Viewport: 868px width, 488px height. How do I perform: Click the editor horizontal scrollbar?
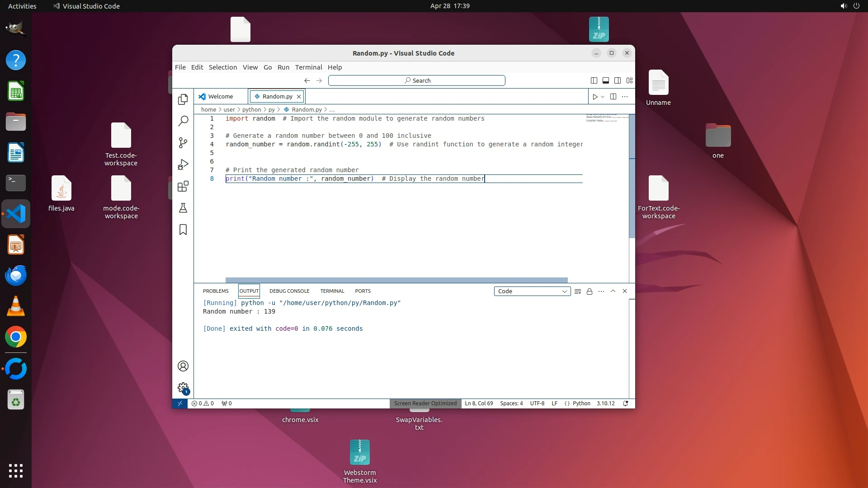pyautogui.click(x=396, y=280)
